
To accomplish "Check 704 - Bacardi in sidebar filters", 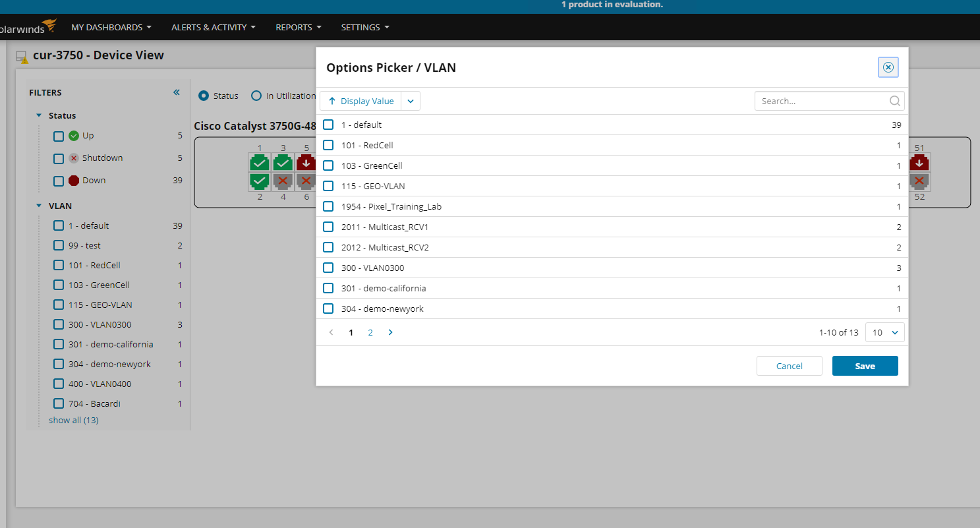I will (59, 403).
